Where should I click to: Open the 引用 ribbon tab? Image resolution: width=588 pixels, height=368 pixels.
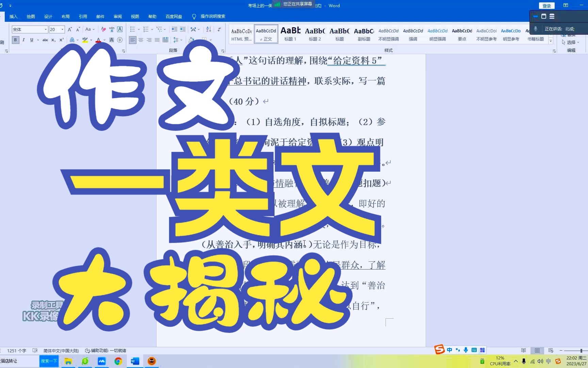coord(83,16)
